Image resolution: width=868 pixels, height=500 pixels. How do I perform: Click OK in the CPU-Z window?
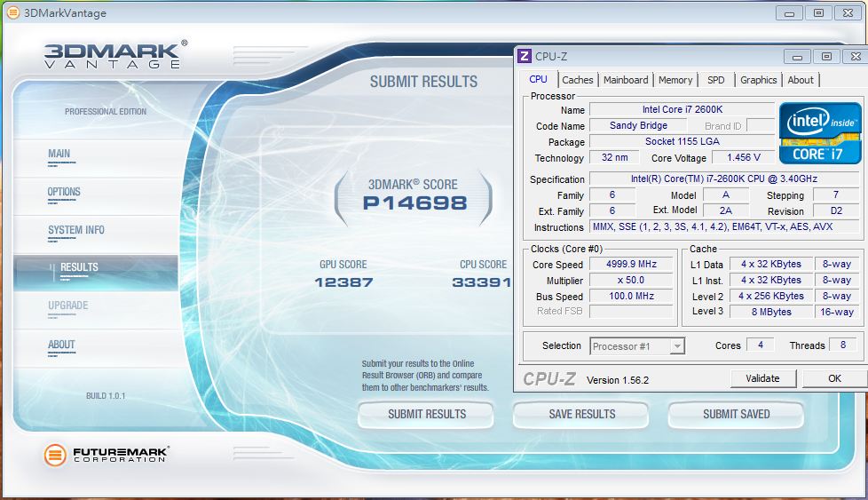click(834, 378)
